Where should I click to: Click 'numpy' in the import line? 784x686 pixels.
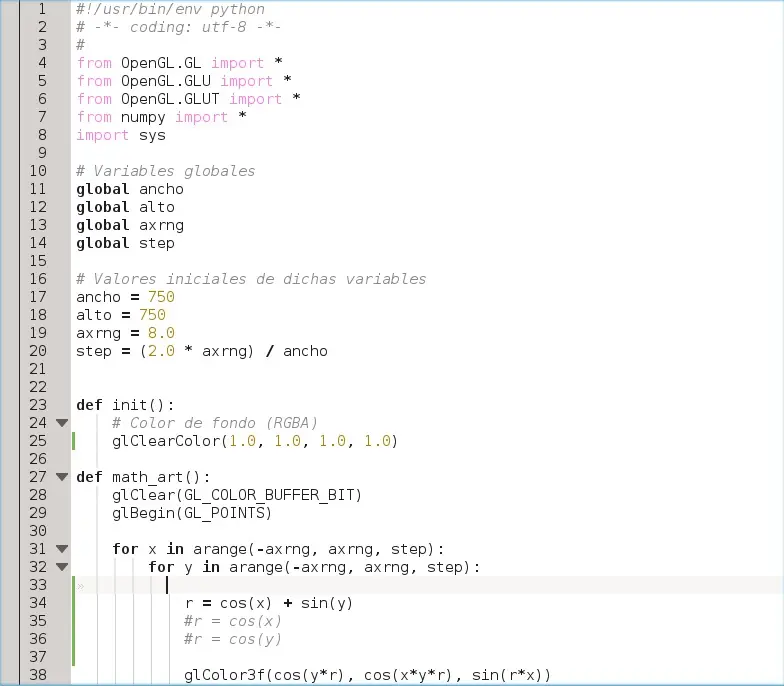143,118
